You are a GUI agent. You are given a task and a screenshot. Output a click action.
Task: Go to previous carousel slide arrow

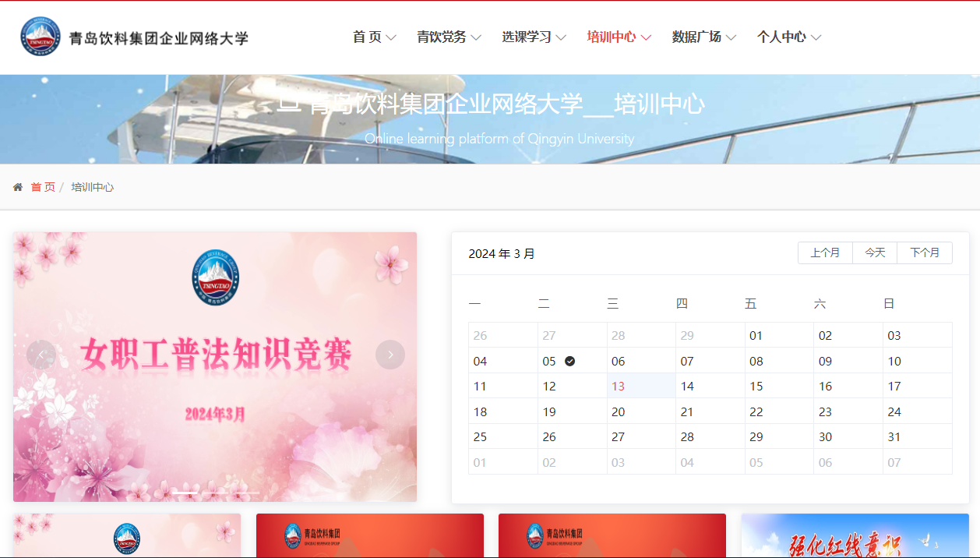[x=41, y=355]
